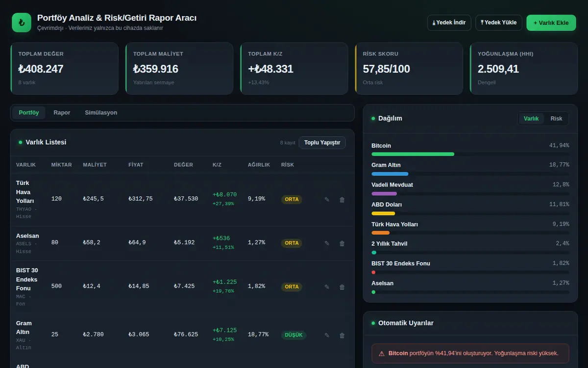Select Varlık view in Dağılım panel
588x368 pixels.
(x=531, y=119)
